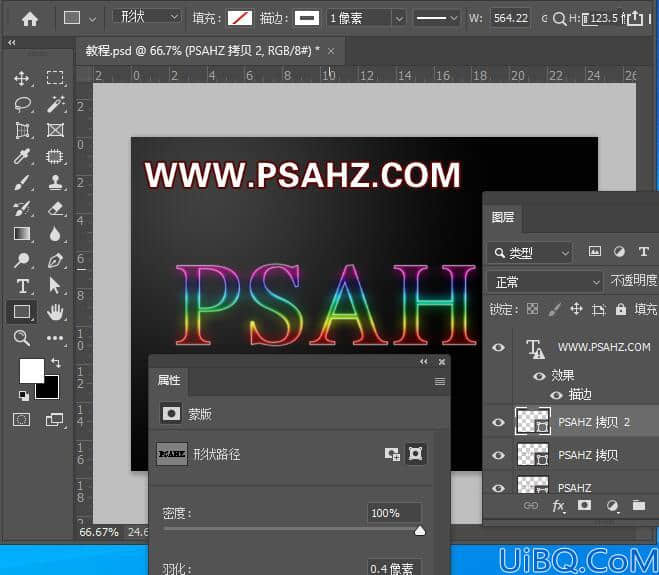
Task: Open the 正常 blend mode dropdown
Action: click(544, 282)
